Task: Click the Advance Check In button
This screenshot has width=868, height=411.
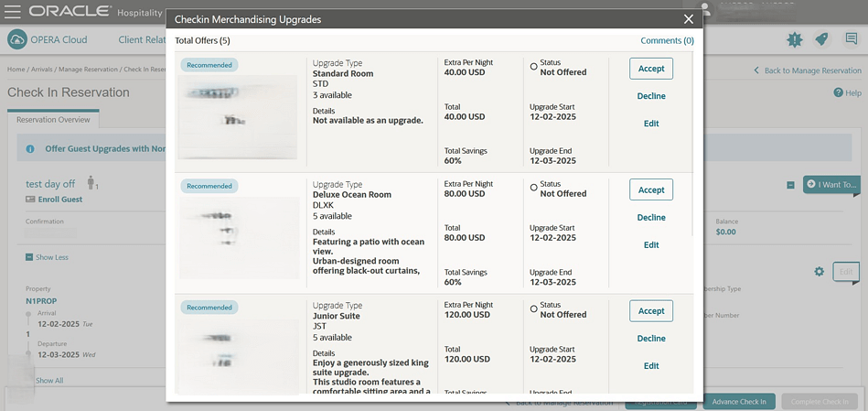Action: point(739,402)
